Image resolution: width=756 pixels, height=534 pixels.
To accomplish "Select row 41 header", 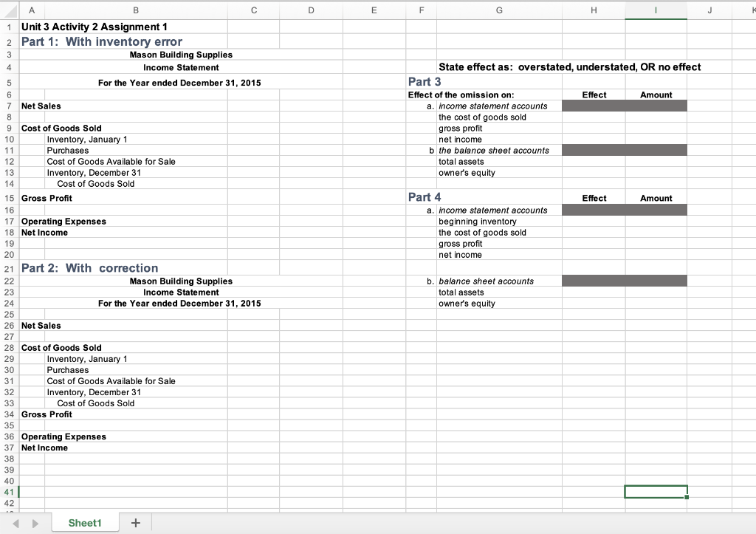I will 9,492.
